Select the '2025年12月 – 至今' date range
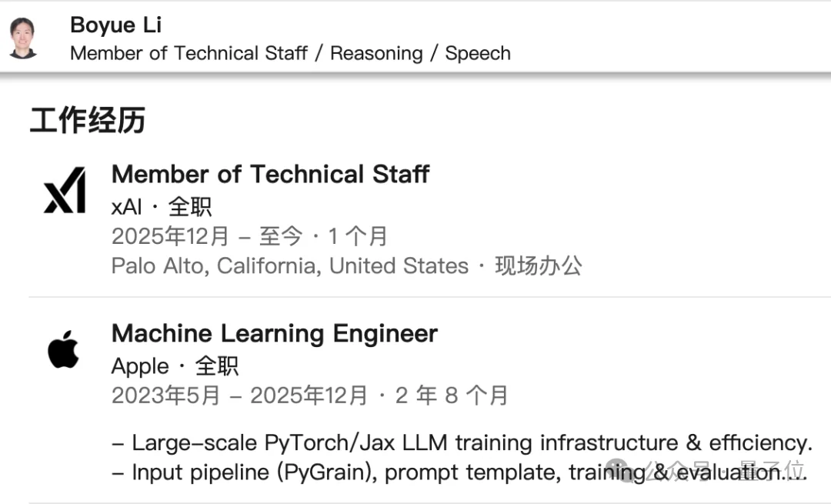Viewport: 831px width, 504px height. click(207, 236)
